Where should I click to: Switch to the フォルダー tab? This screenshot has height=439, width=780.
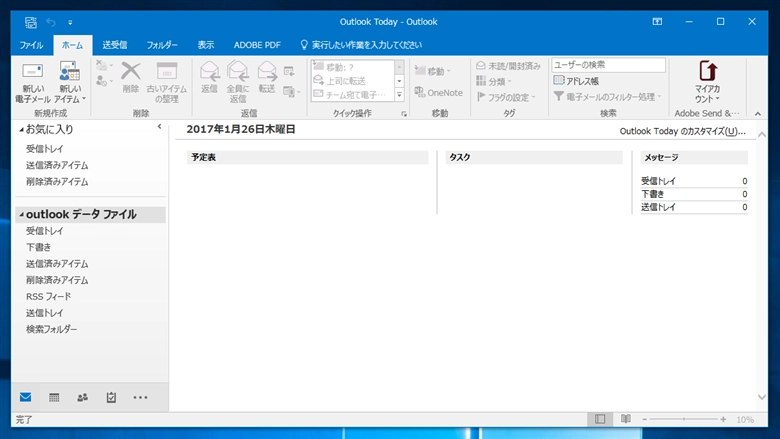pyautogui.click(x=162, y=45)
